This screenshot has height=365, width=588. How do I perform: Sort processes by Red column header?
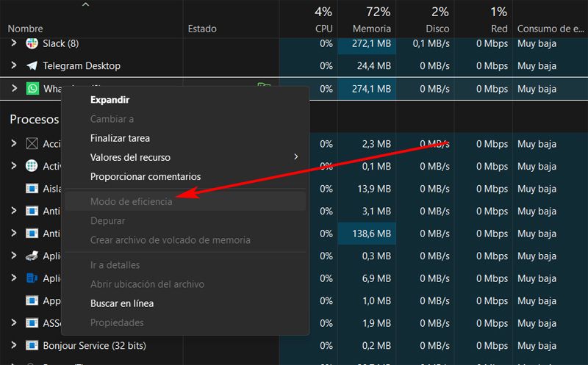pos(499,29)
